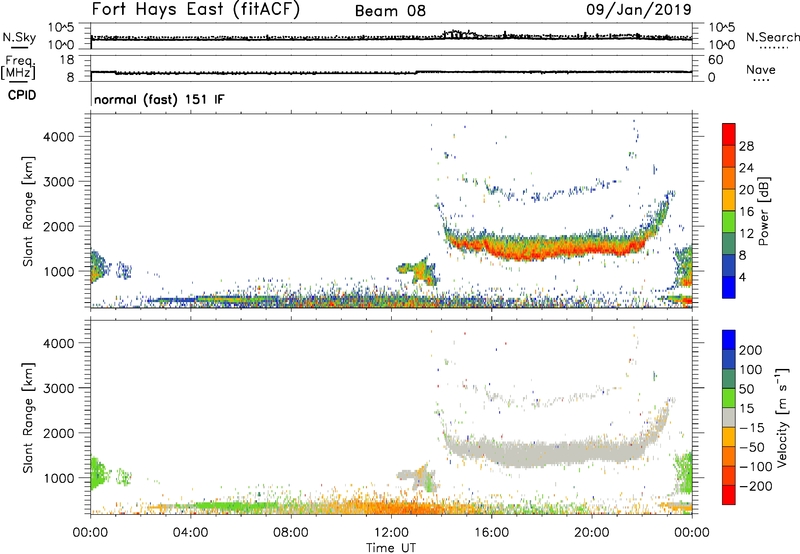
Task: Click the isolated 13:00 scatter patch in power panel
Action: coord(418,270)
